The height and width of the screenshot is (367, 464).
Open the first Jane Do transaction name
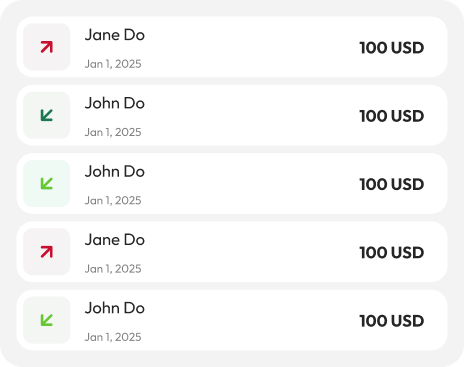115,35
